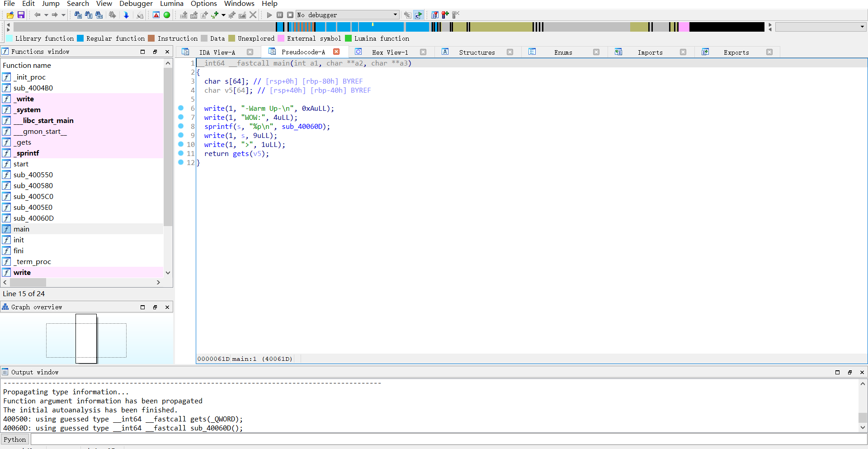
Task: Convert to data with the DATA icon
Action: point(193,15)
